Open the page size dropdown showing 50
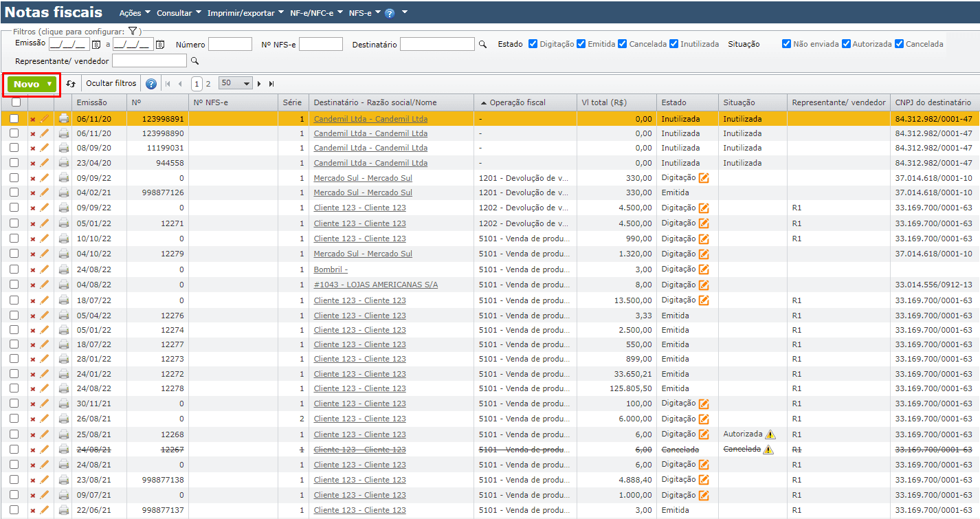980x519 pixels. coord(235,83)
